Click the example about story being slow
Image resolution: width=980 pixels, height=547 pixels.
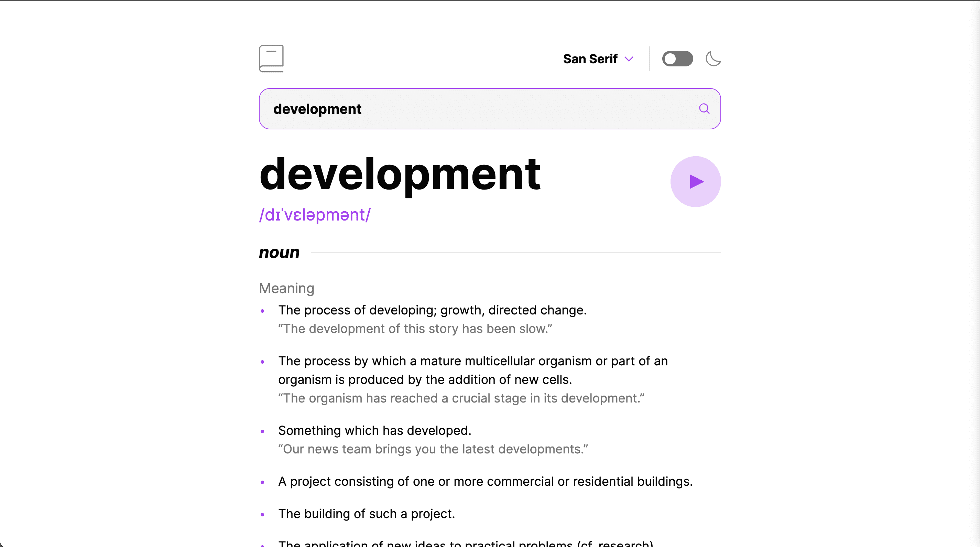tap(415, 329)
